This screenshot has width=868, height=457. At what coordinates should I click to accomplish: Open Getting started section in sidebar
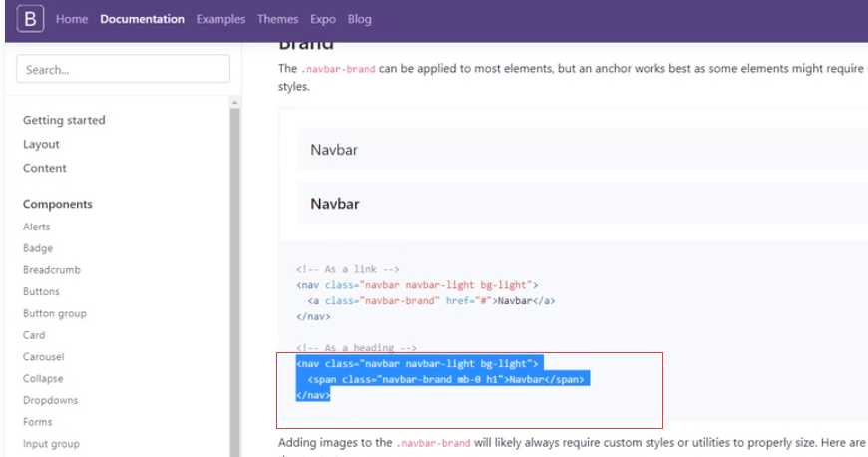64,120
